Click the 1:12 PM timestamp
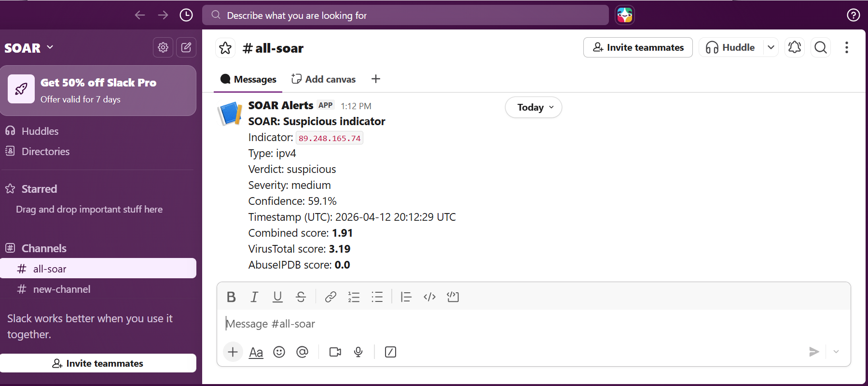Screen dimensions: 868x386 (356, 106)
